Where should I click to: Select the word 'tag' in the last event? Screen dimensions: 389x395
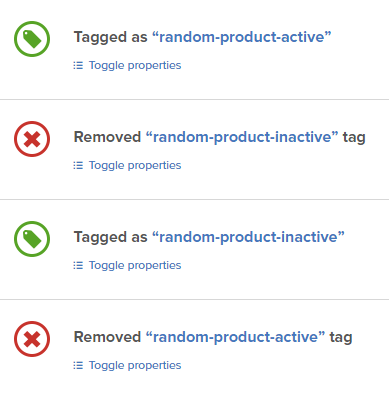(341, 338)
